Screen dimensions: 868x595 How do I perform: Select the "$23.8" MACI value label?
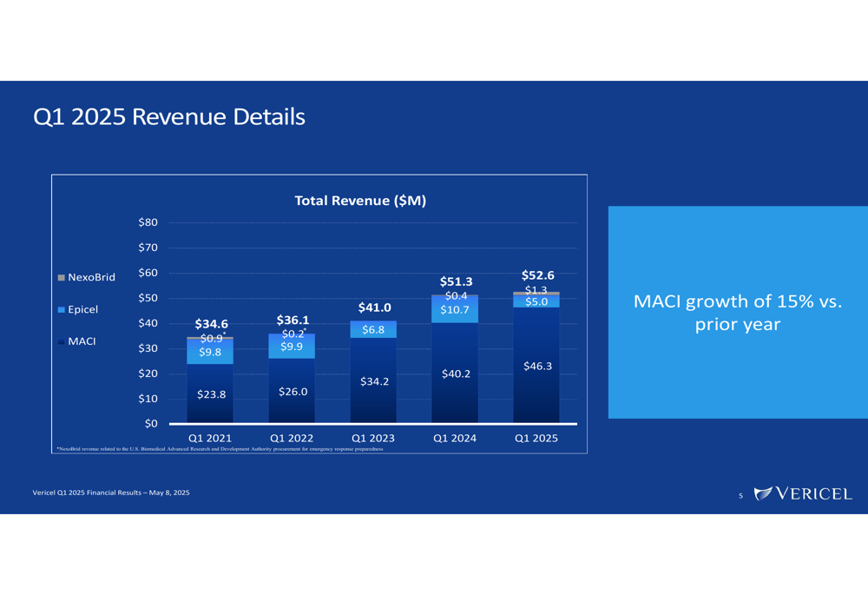point(211,394)
